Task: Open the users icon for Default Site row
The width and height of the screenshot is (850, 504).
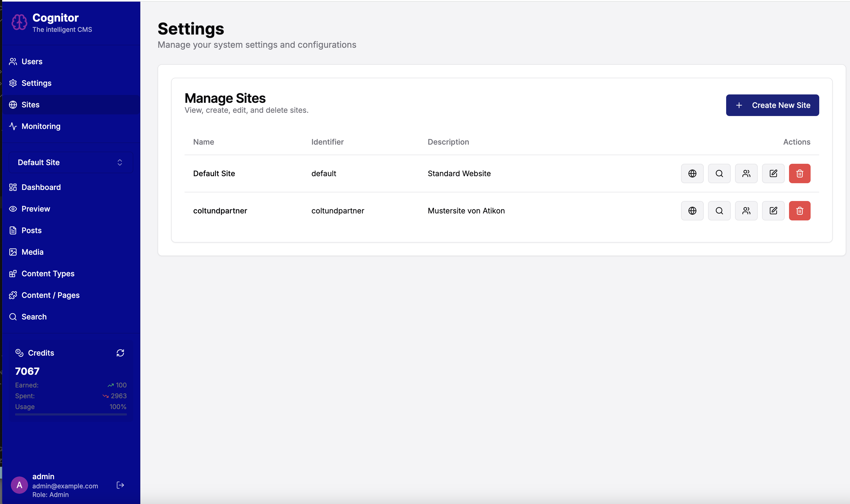Action: click(746, 173)
